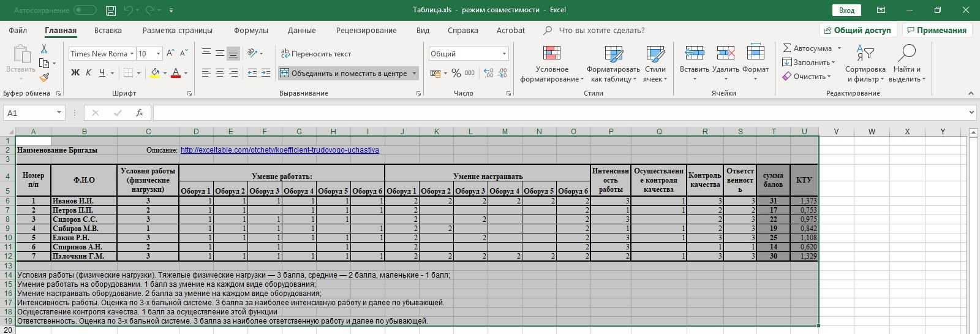Apply the comma thousands separator icon

pos(470,73)
